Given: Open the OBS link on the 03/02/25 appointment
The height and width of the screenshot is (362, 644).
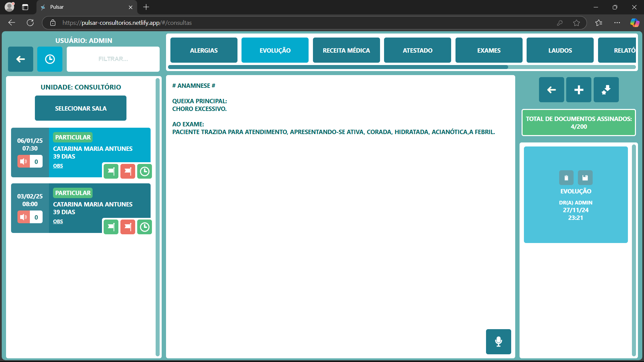Looking at the screenshot, I should point(58,221).
